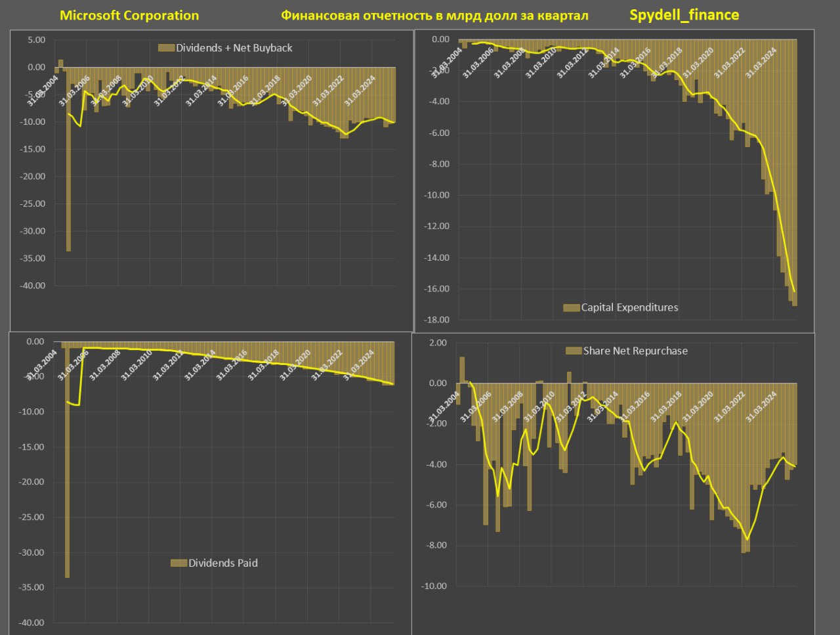The height and width of the screenshot is (635, 840).
Task: Click the Capital Expenditures legend color swatch
Action: 572,307
